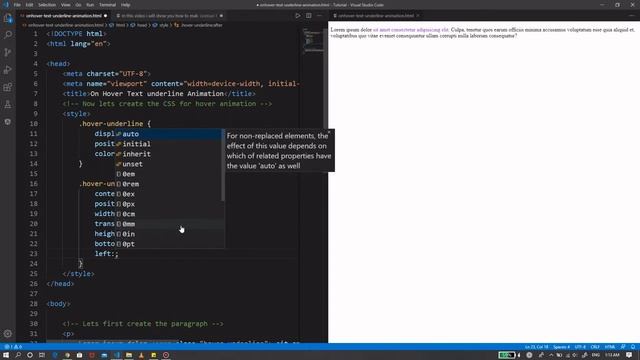The height and width of the screenshot is (360, 640).
Task: Open the Selection menu
Action: coord(47,5)
